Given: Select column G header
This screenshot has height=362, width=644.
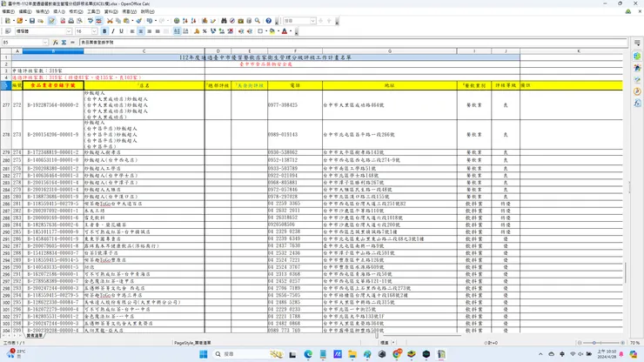Looking at the screenshot, I should pos(389,51).
